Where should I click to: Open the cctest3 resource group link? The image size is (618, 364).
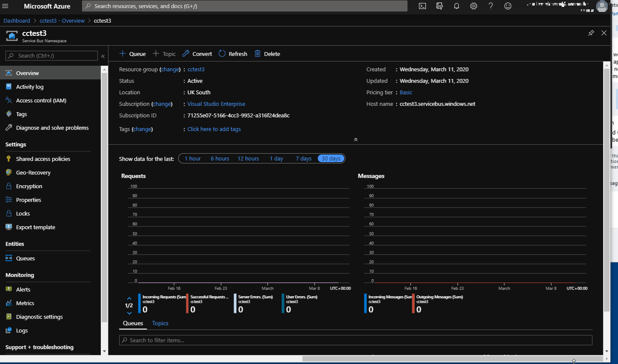pos(196,69)
